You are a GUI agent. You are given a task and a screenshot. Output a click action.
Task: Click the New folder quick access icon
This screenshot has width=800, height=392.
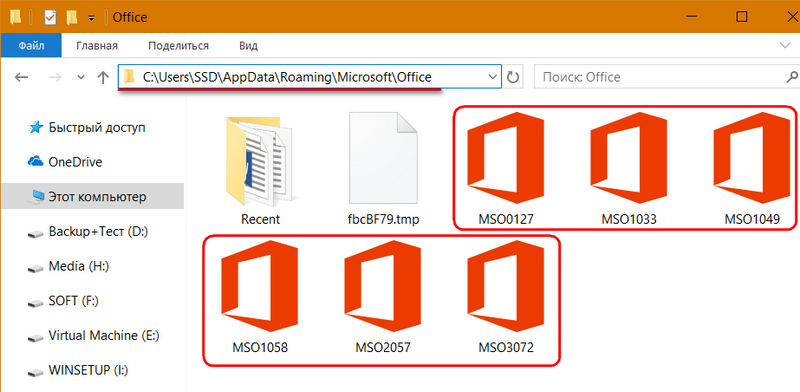[x=72, y=17]
